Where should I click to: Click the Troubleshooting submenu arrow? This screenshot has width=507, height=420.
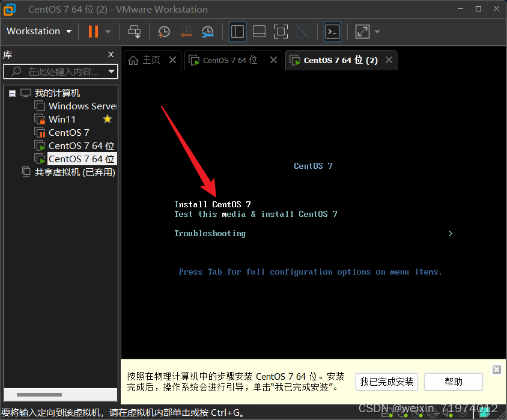[x=451, y=234]
